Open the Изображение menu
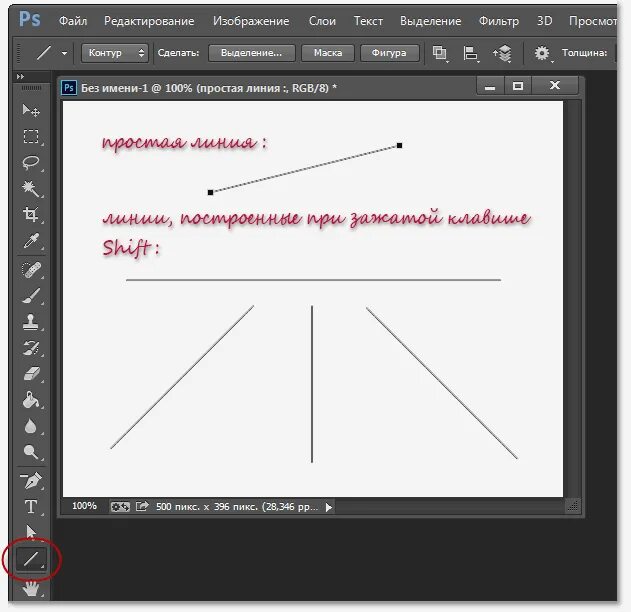This screenshot has height=612, width=631. tap(251, 21)
